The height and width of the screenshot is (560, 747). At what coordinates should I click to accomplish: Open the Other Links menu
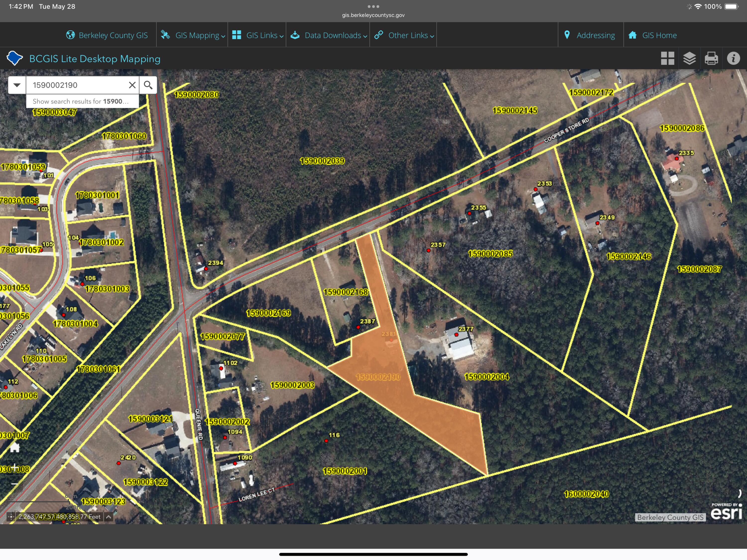pyautogui.click(x=404, y=35)
